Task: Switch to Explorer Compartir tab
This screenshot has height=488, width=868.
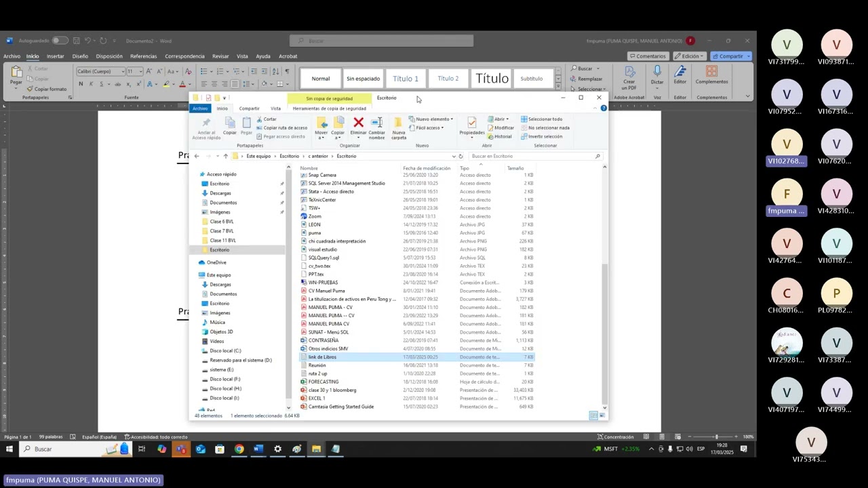Action: pyautogui.click(x=249, y=108)
